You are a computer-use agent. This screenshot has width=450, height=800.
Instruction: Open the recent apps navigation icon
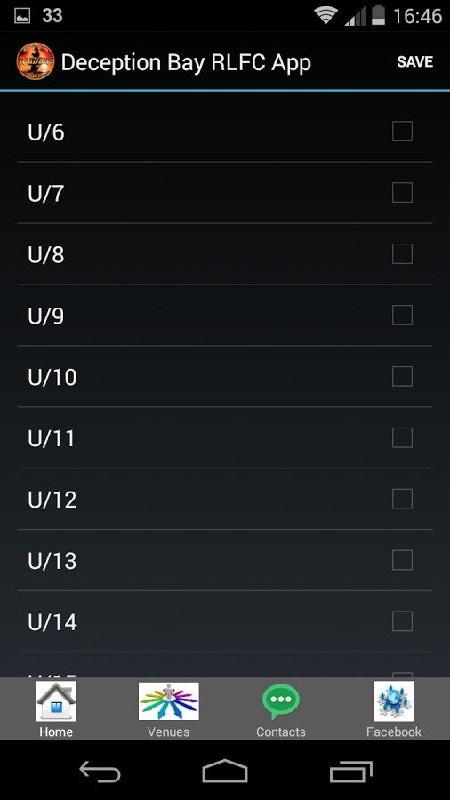click(x=350, y=771)
